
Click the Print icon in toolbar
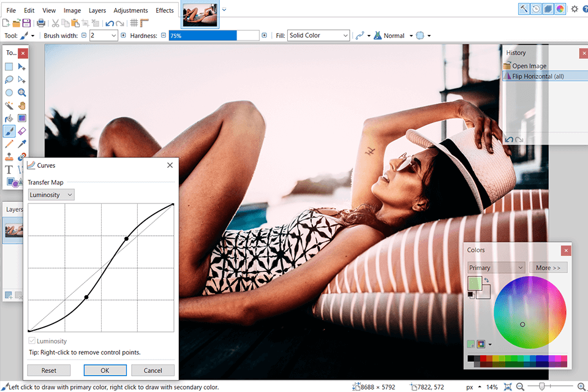point(41,23)
